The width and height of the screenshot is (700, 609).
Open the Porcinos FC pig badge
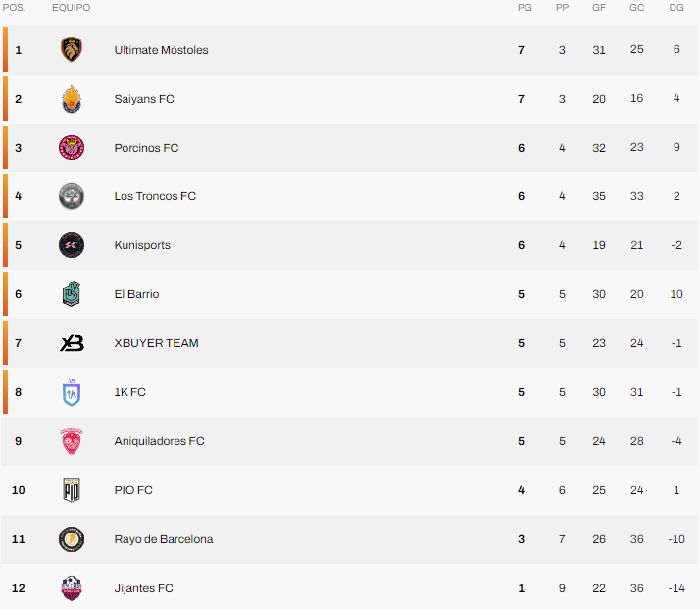pyautogui.click(x=72, y=147)
